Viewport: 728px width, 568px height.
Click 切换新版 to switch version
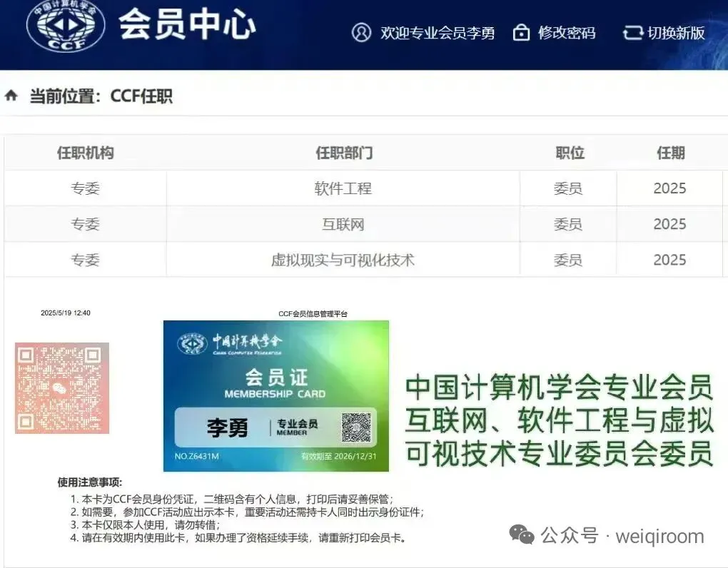click(676, 33)
